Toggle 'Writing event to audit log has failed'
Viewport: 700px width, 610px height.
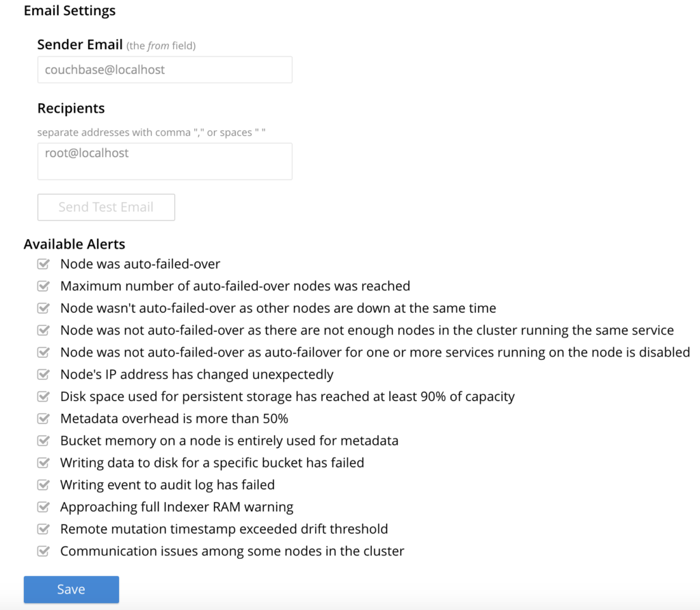43,484
